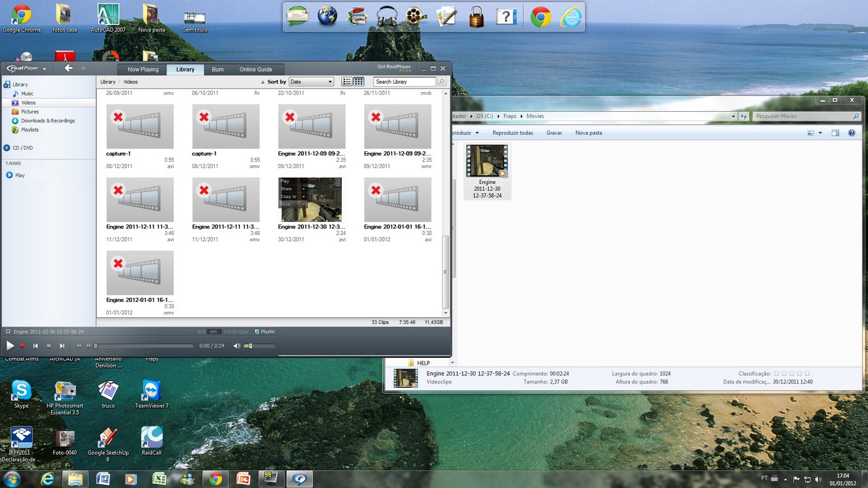Toggle the Explorer preview pane button
868x488 pixels.
835,133
